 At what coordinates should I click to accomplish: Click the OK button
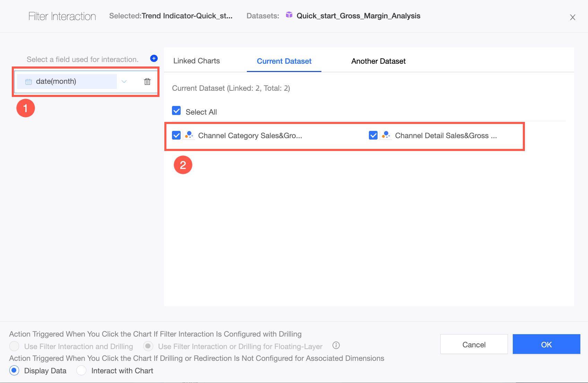(x=546, y=344)
